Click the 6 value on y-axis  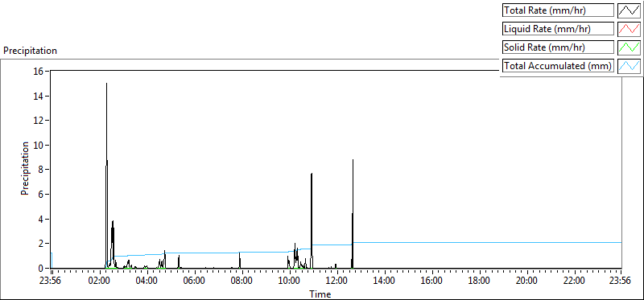[x=41, y=194]
